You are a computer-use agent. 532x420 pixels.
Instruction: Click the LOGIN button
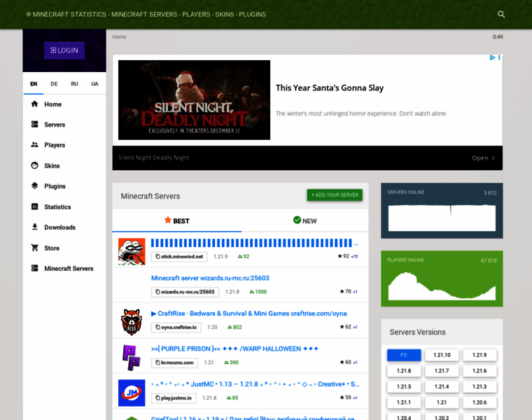click(64, 50)
